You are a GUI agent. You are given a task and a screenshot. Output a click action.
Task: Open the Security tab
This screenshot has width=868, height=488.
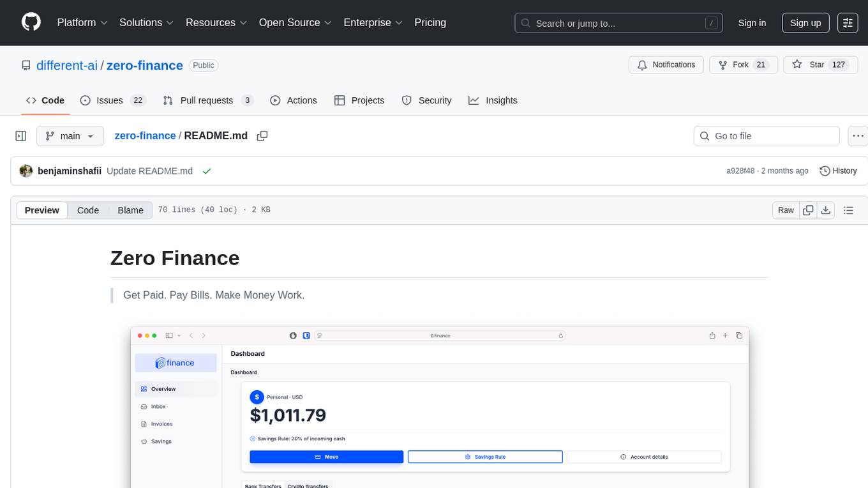[x=426, y=100]
